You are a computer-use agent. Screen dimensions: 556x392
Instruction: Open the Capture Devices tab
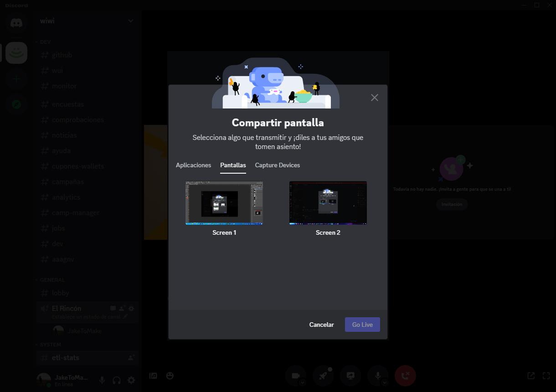click(277, 165)
